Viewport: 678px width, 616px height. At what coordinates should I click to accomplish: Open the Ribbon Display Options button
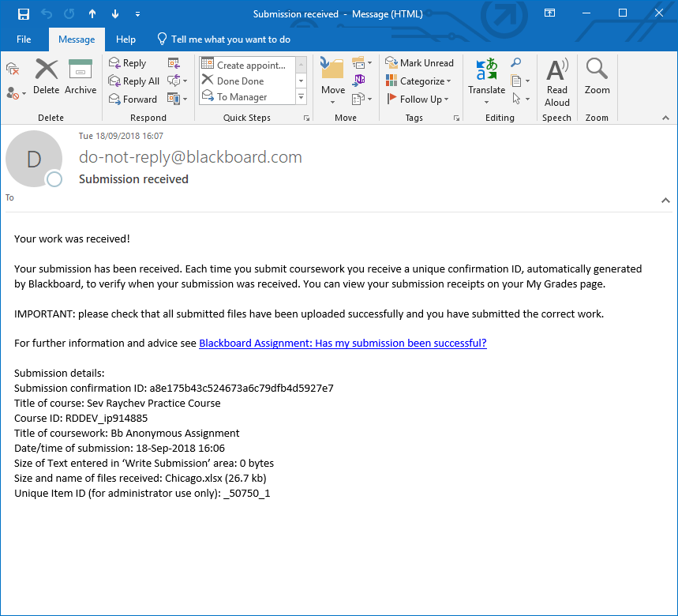tap(549, 13)
